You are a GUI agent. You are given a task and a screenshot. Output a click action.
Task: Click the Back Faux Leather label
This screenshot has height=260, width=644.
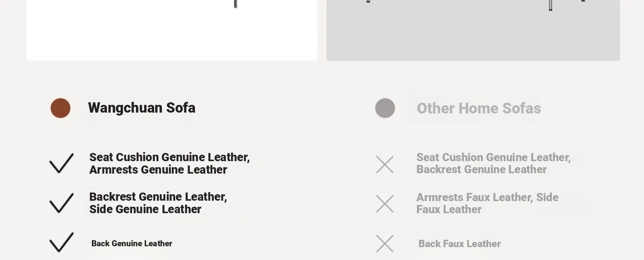tap(460, 244)
